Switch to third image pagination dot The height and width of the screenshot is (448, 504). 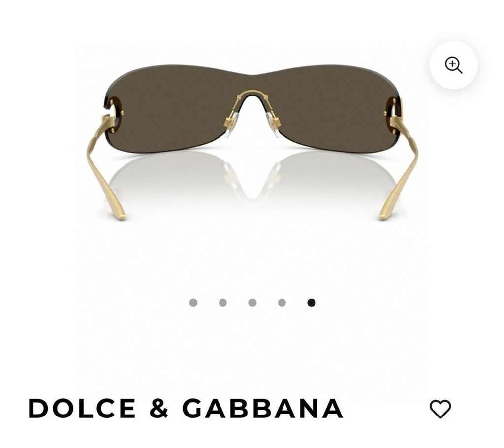[x=252, y=303]
